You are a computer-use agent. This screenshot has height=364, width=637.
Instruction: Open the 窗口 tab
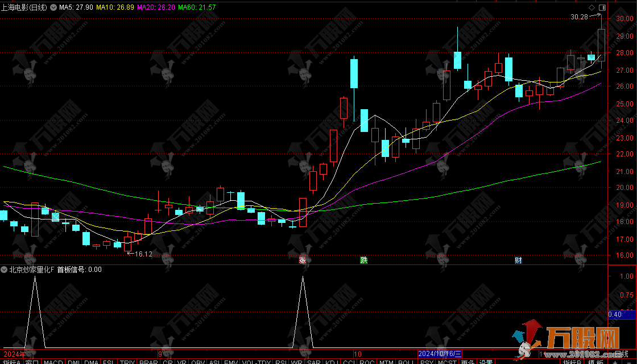[32, 362]
